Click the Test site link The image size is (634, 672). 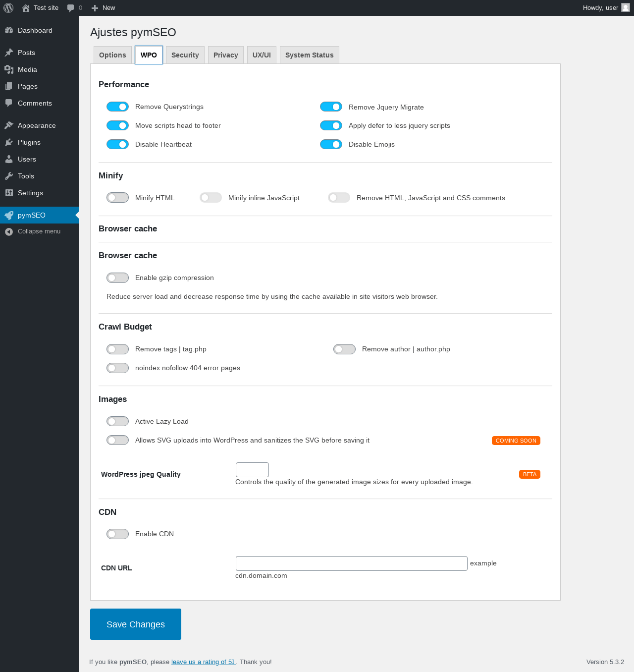point(46,8)
